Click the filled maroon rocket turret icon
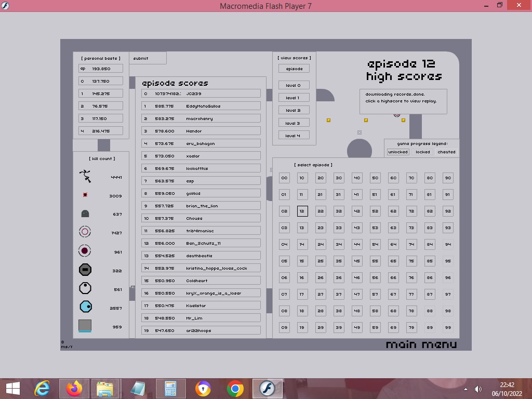The image size is (532, 399). coord(85,251)
